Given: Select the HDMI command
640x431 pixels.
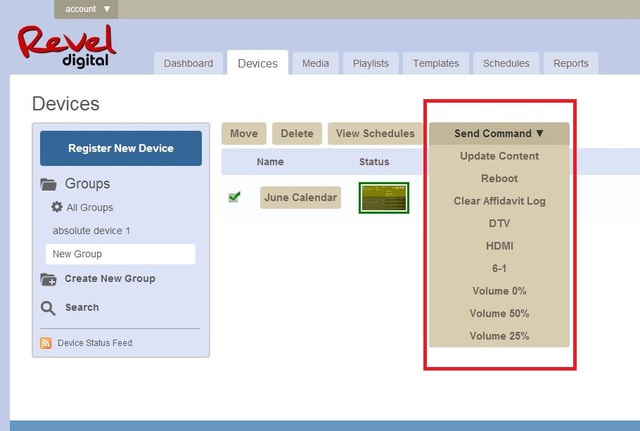Looking at the screenshot, I should pos(499,246).
